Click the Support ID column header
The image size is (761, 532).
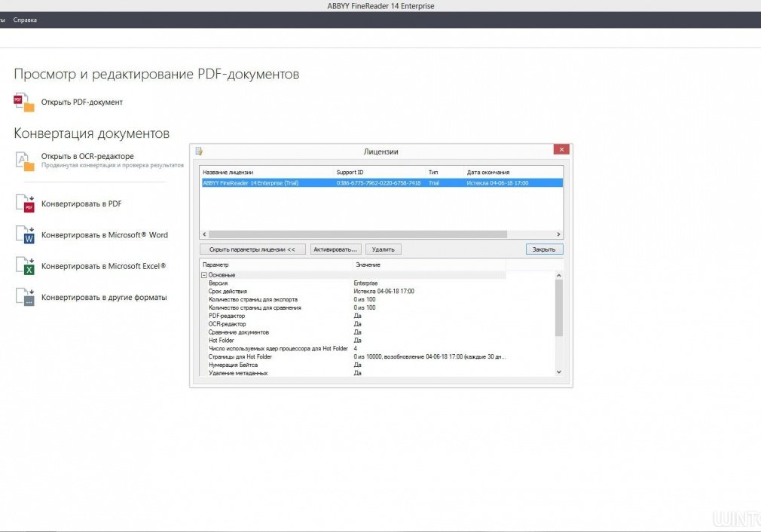coord(380,173)
